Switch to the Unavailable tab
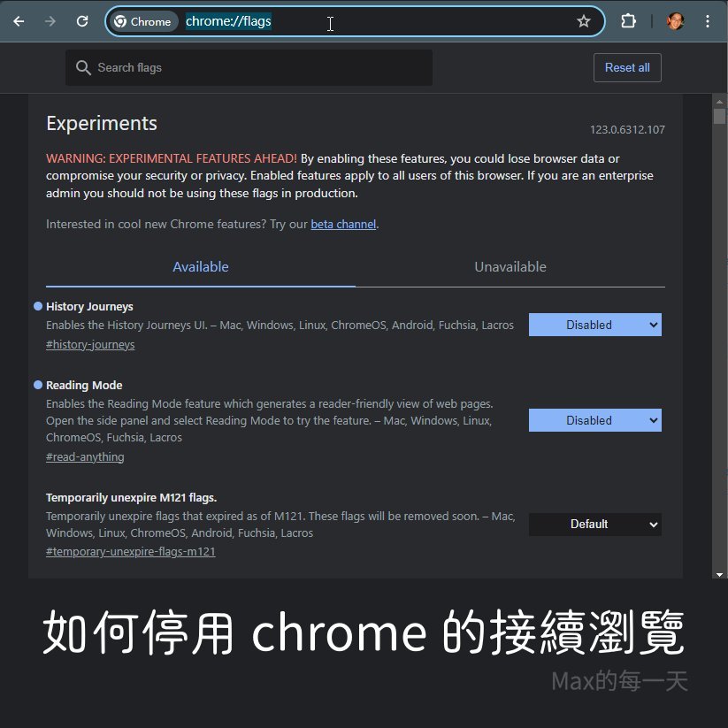Image resolution: width=728 pixels, height=728 pixels. pos(510,267)
